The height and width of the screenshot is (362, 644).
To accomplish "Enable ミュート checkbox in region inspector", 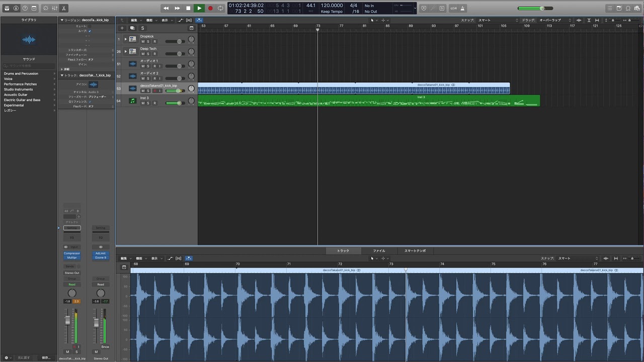I will 90,26.
